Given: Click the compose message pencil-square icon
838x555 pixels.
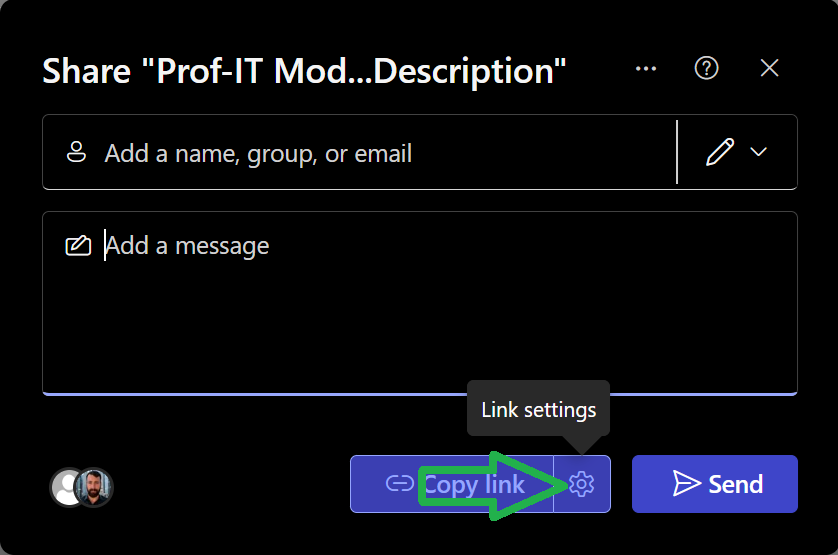Looking at the screenshot, I should (x=77, y=246).
